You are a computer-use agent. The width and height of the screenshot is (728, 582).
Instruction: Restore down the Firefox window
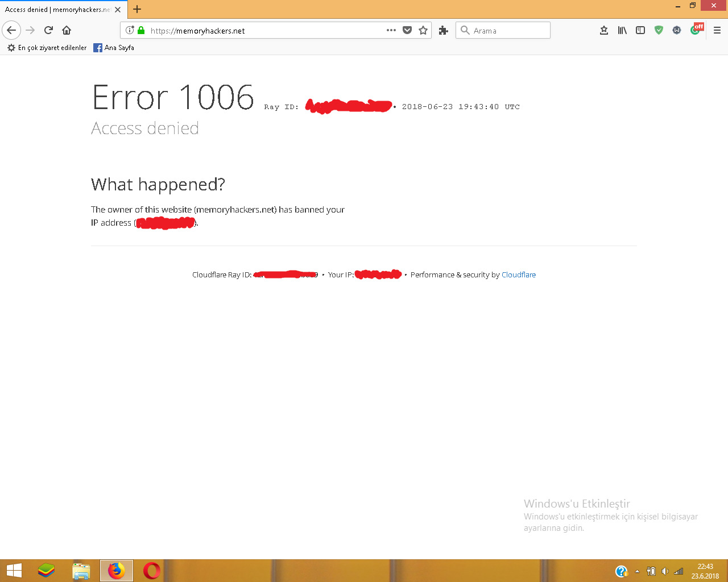point(693,6)
